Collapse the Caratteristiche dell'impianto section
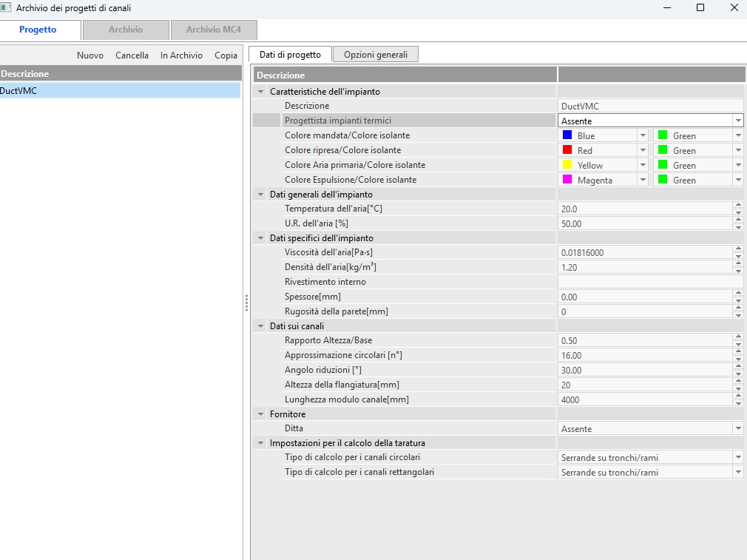This screenshot has width=747, height=560. pos(260,92)
